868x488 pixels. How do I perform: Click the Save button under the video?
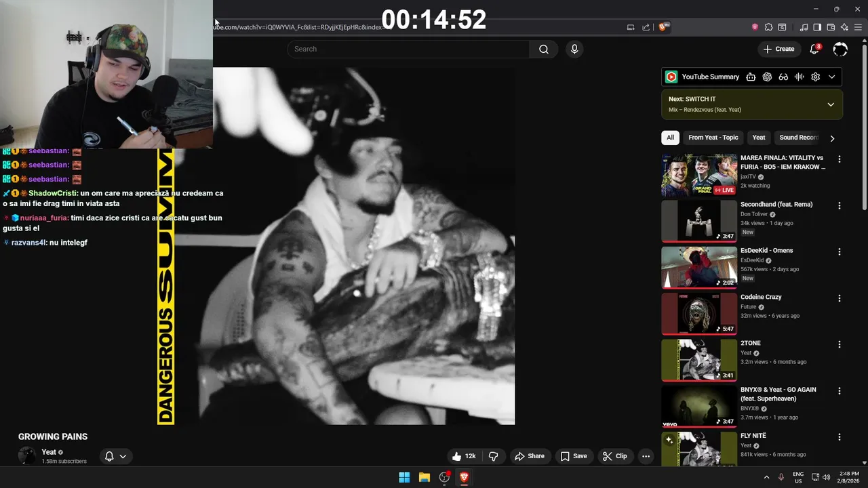pos(574,456)
